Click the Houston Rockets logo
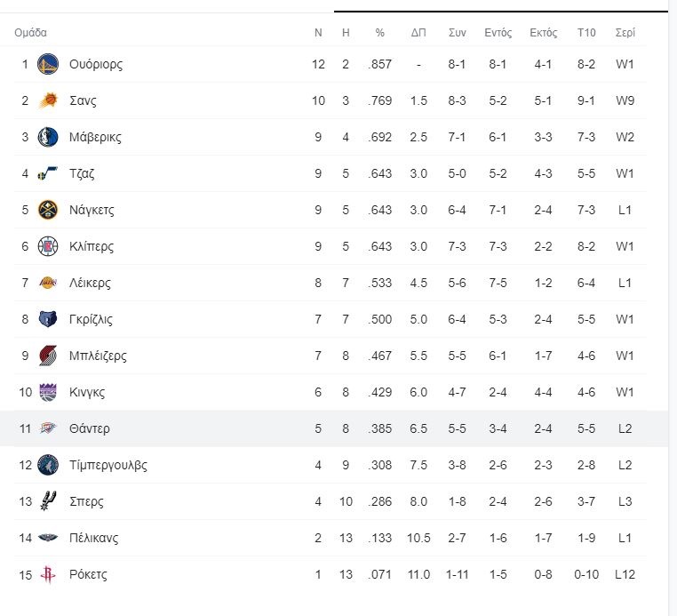The width and height of the screenshot is (677, 616). click(x=47, y=574)
